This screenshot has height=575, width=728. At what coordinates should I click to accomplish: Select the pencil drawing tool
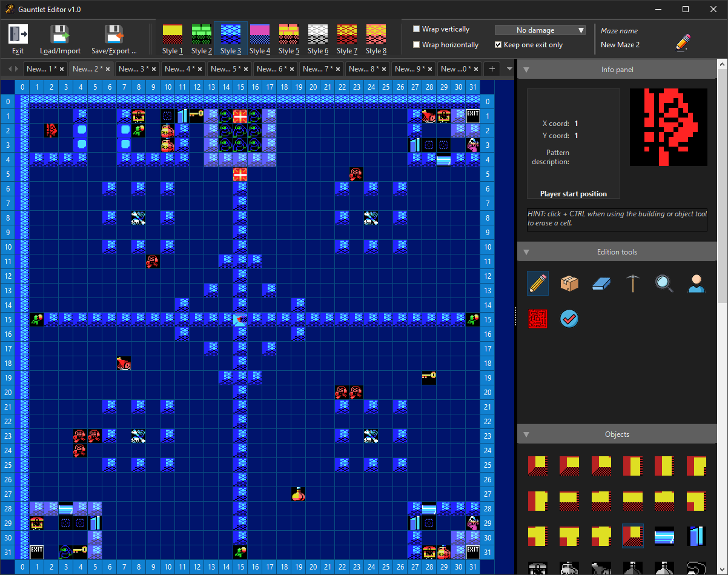(x=538, y=283)
